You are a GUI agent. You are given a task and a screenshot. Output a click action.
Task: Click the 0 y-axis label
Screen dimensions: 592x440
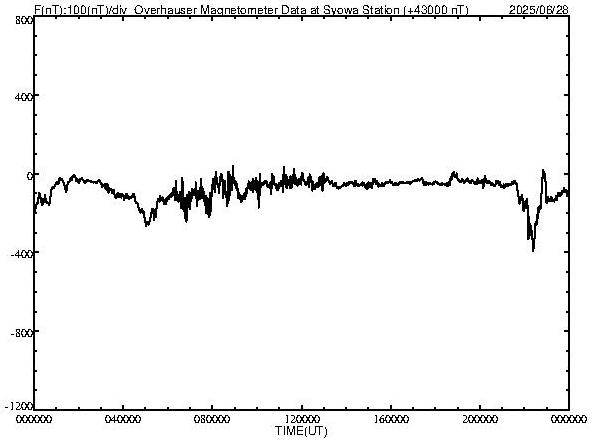pos(29,176)
